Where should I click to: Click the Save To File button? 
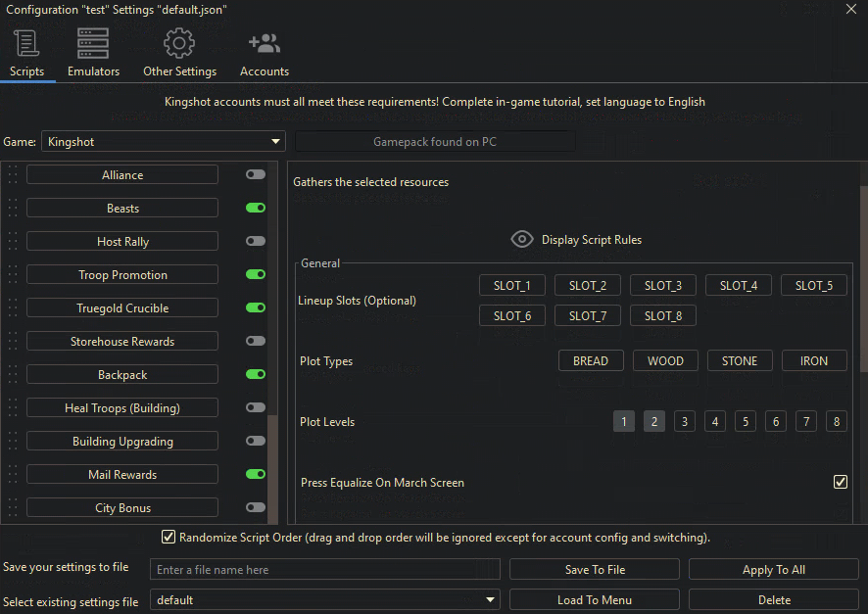point(595,570)
